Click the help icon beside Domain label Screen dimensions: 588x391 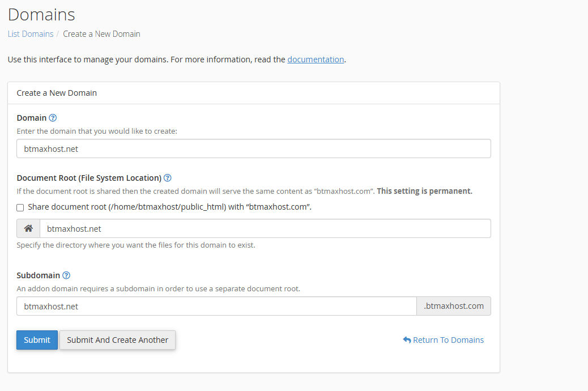pos(53,118)
